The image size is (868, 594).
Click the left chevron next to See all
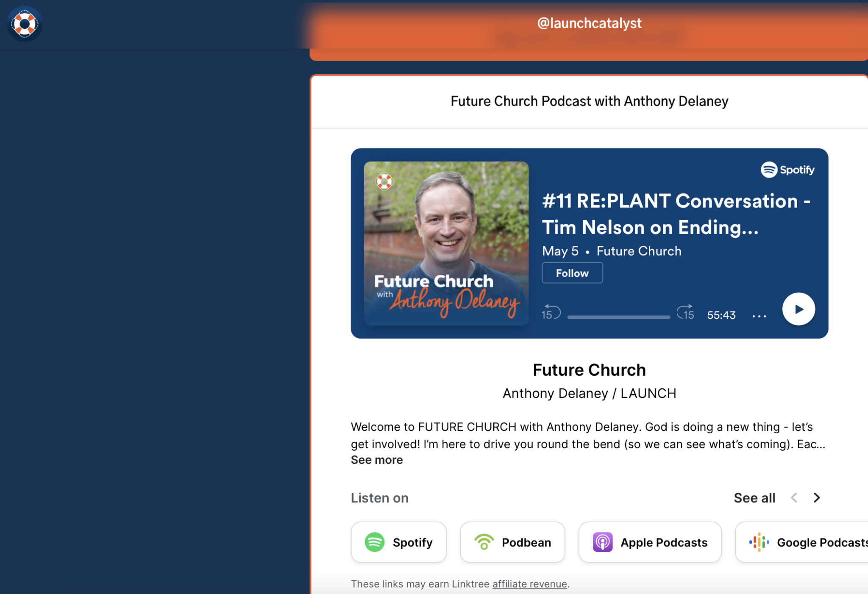coord(794,497)
